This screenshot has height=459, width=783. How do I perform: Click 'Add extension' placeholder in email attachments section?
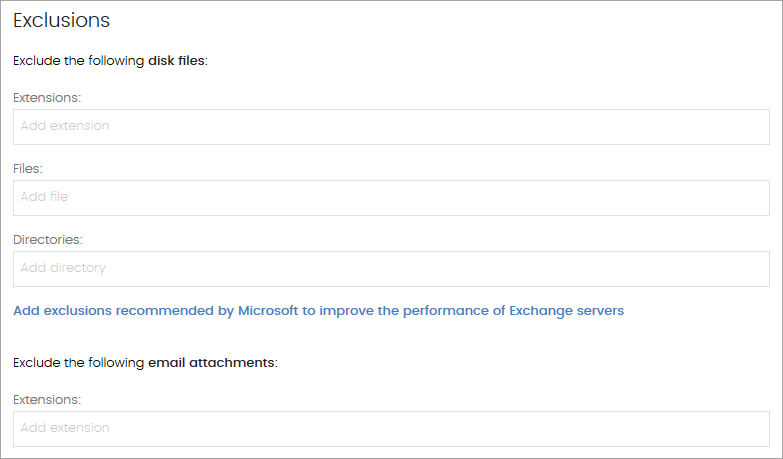click(x=65, y=429)
